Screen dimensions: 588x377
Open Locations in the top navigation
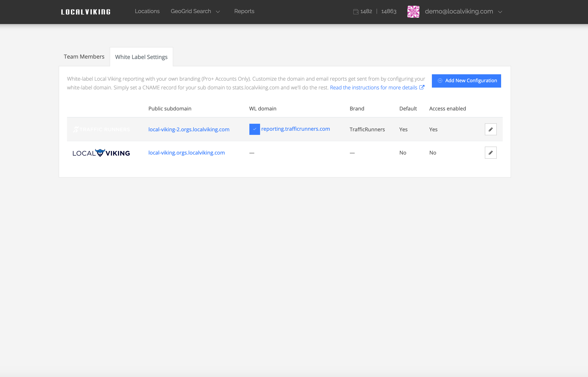tap(147, 11)
